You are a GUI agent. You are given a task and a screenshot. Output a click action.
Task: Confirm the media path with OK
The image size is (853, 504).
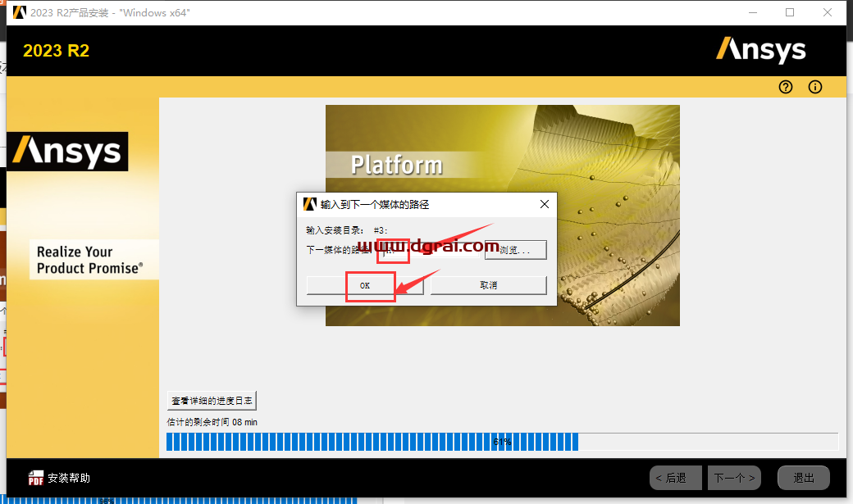(x=364, y=285)
